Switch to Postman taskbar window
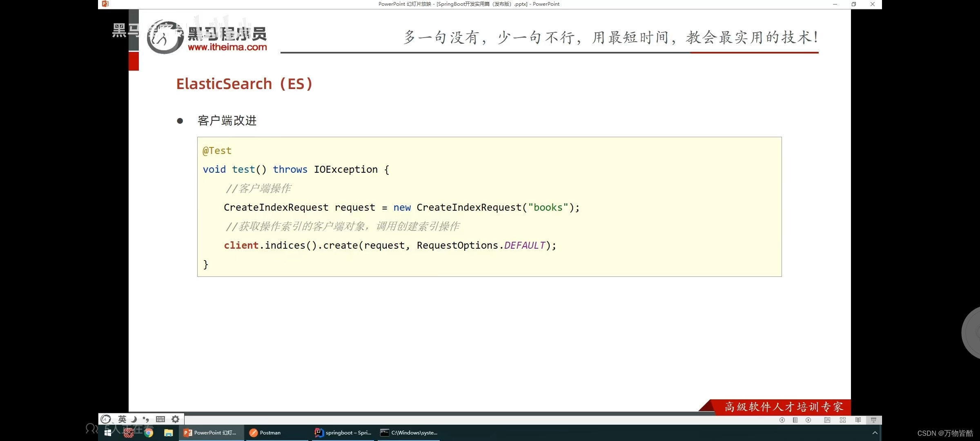Viewport: 980px width, 441px height. tap(277, 433)
